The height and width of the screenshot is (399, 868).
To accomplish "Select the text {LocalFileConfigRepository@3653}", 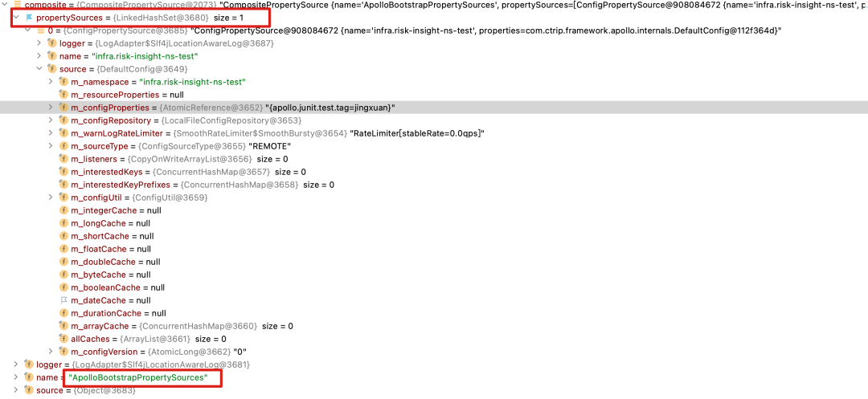I will [231, 120].
